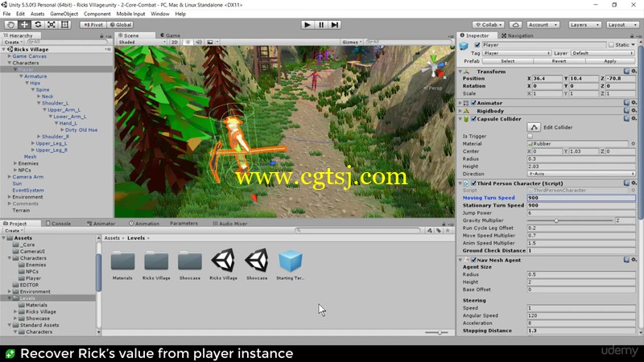The height and width of the screenshot is (362, 644).
Task: Click the prefab Apply button
Action: [x=610, y=61]
